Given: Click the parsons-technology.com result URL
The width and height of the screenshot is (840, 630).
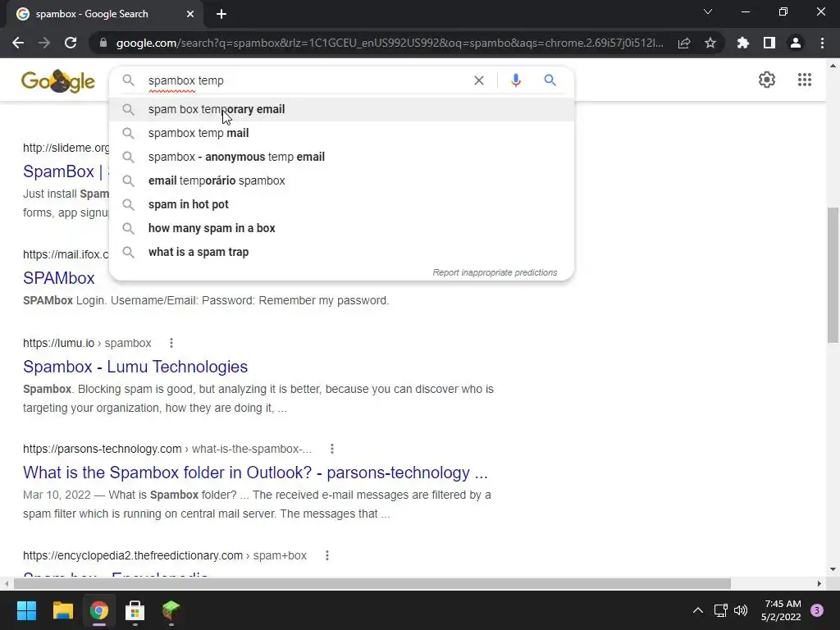Looking at the screenshot, I should click(x=167, y=449).
